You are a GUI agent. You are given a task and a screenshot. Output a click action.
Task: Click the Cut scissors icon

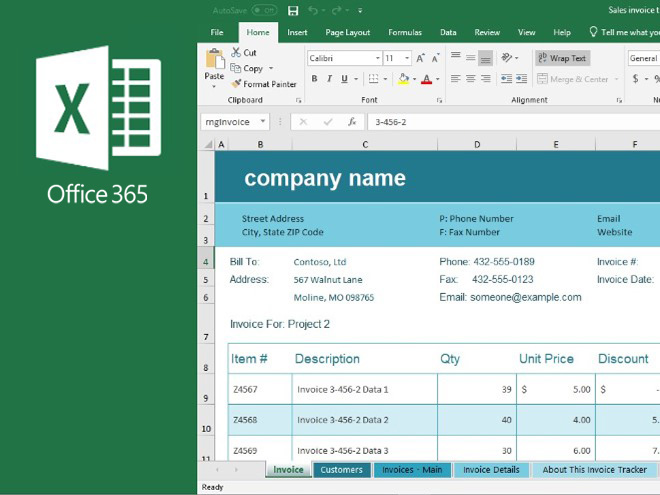click(236, 53)
